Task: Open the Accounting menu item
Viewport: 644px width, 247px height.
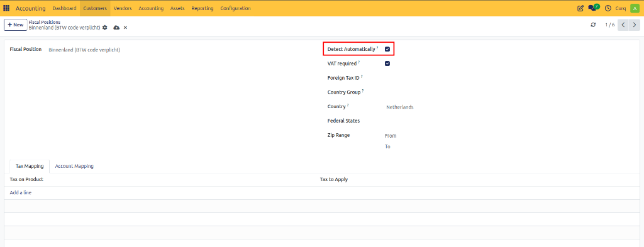Action: (x=151, y=8)
